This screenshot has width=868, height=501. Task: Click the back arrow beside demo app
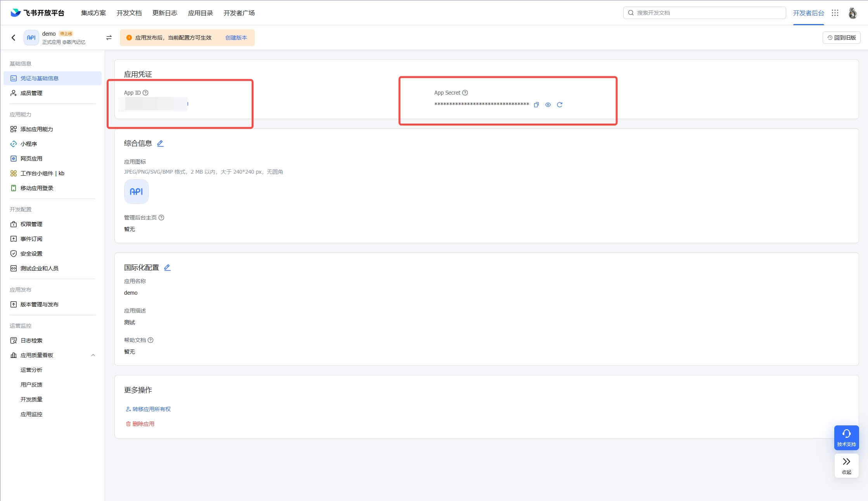coord(14,38)
